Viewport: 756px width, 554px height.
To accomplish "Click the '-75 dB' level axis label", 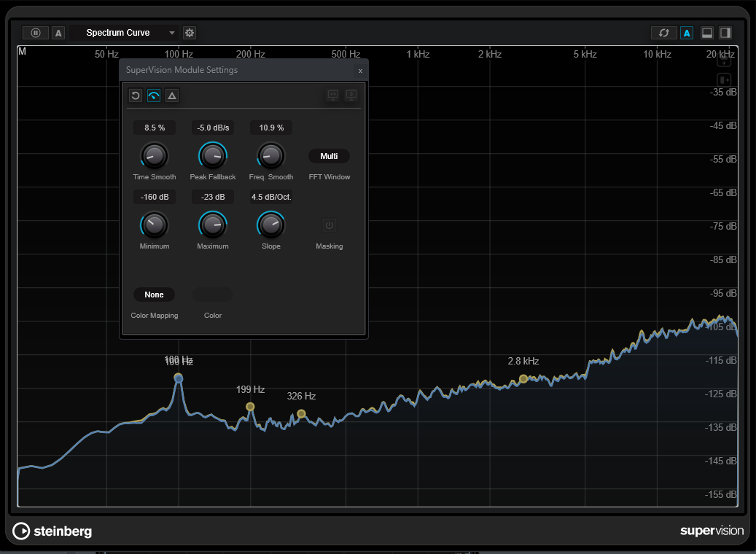I will (722, 226).
